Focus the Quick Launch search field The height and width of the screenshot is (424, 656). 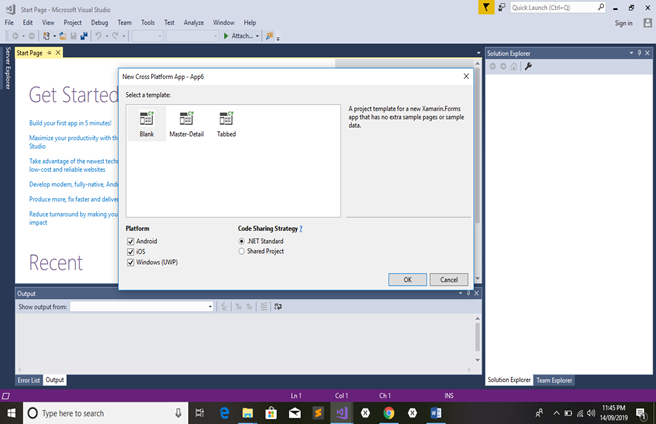click(x=558, y=8)
